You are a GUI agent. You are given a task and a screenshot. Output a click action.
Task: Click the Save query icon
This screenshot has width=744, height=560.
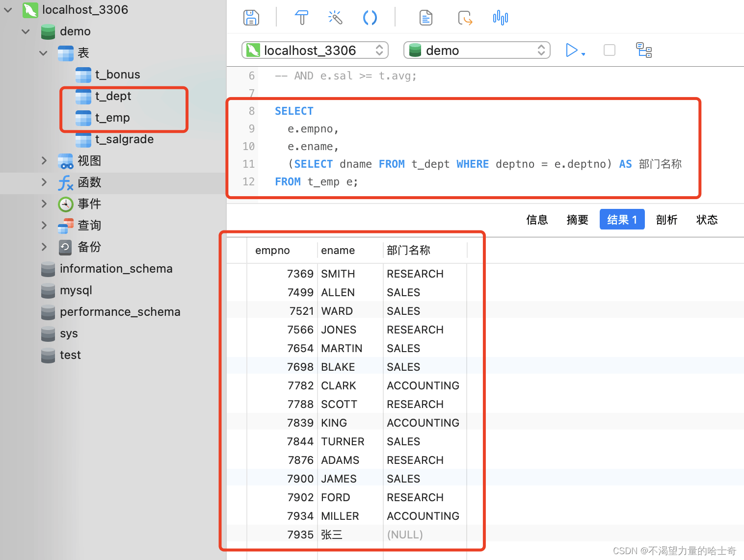point(251,18)
